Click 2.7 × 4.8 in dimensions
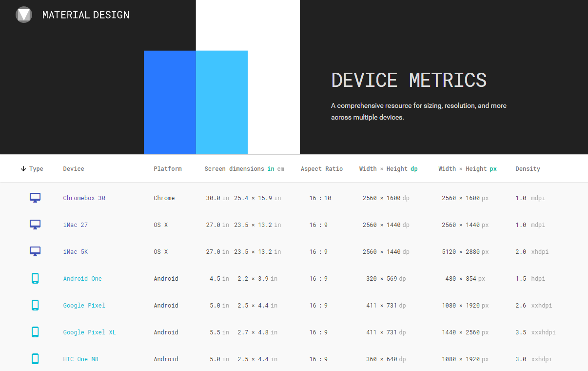Screen dimensions: 588x371 tap(257, 332)
